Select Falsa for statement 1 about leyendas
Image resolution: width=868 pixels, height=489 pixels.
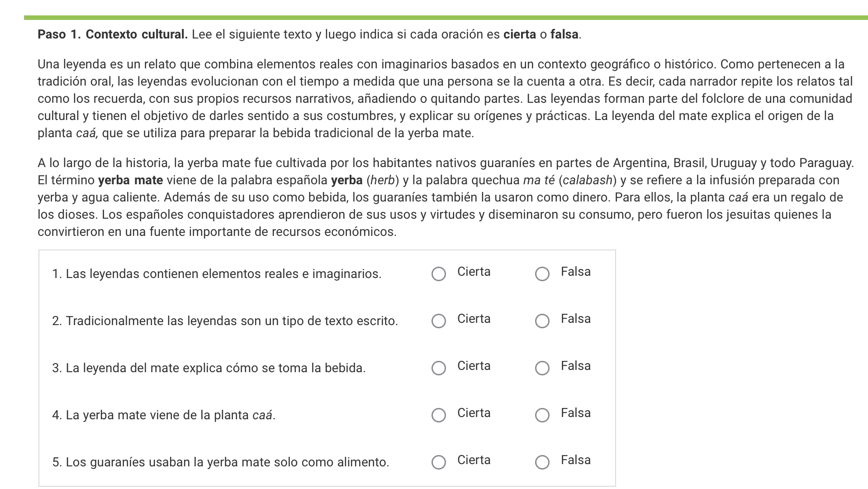542,274
